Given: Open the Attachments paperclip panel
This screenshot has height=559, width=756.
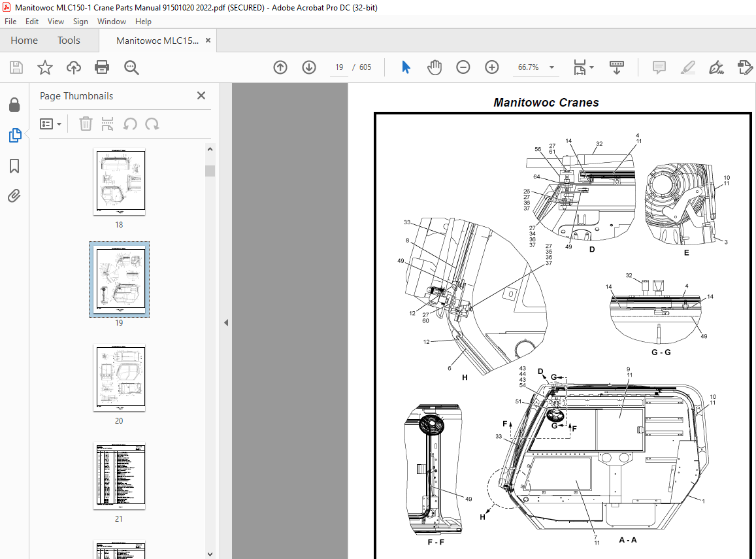Looking at the screenshot, I should pos(14,196).
